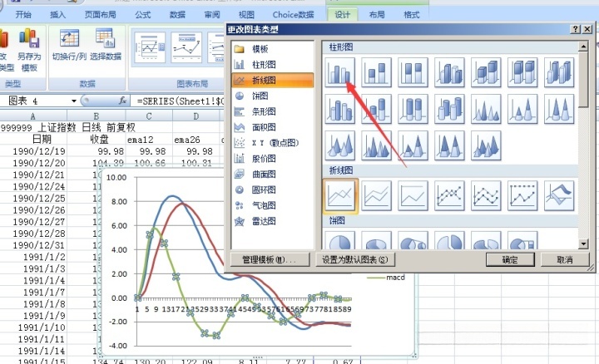
Task: Switch to the 设计 (Design) chart tab
Action: click(x=343, y=14)
